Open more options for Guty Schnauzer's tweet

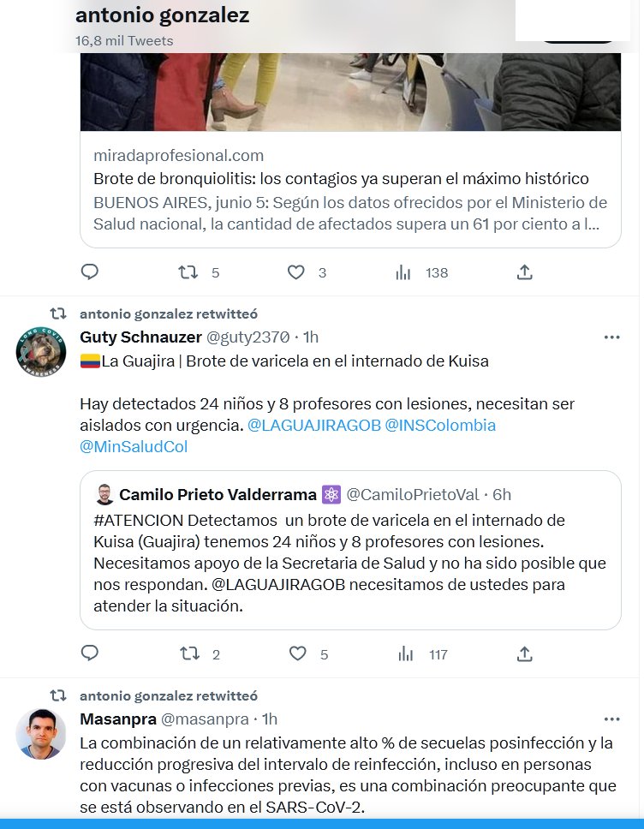[611, 337]
